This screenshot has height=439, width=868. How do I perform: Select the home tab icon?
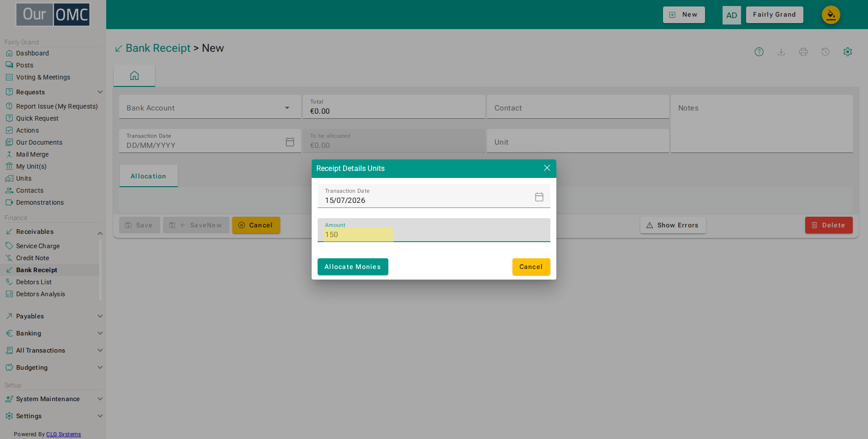(134, 75)
